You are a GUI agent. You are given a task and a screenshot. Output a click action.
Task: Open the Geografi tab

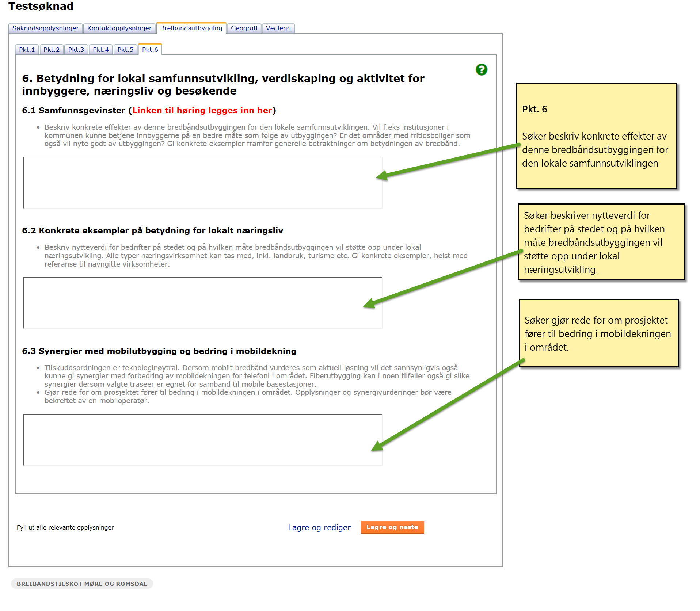[244, 28]
